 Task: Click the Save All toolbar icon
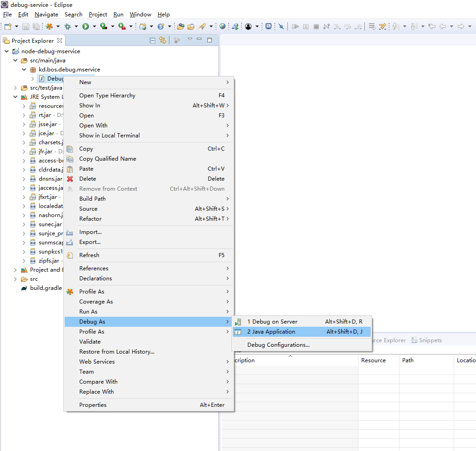(x=36, y=27)
